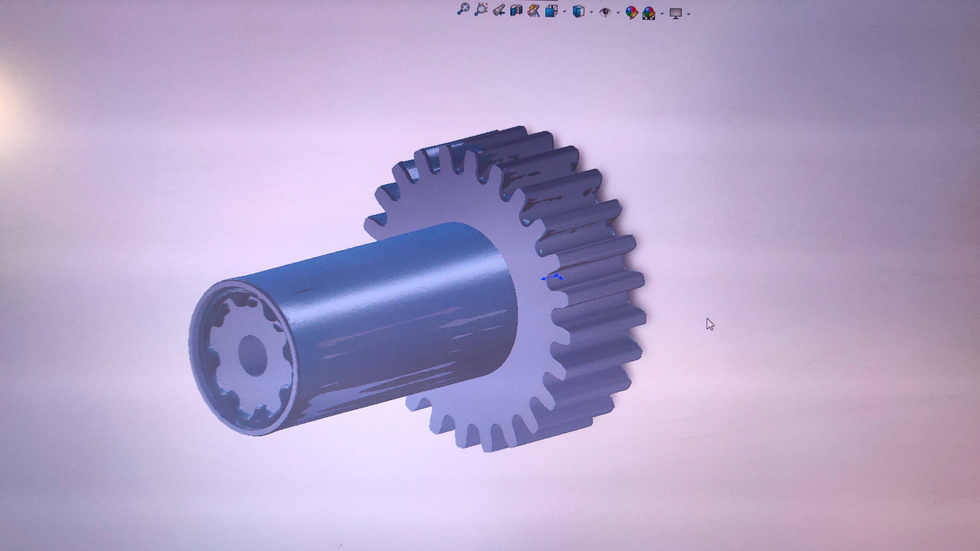
Task: Expand the View Orientation dropdown arrow
Action: (x=564, y=12)
